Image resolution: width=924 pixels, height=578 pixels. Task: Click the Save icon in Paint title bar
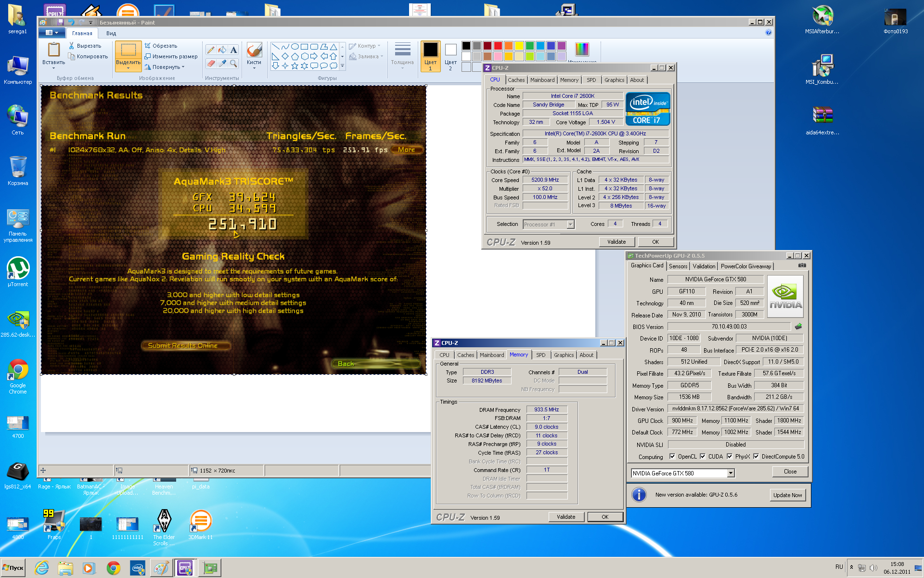(61, 22)
